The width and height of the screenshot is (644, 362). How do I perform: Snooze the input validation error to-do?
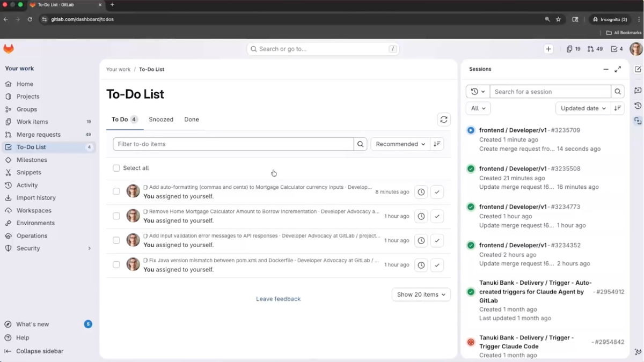click(421, 240)
